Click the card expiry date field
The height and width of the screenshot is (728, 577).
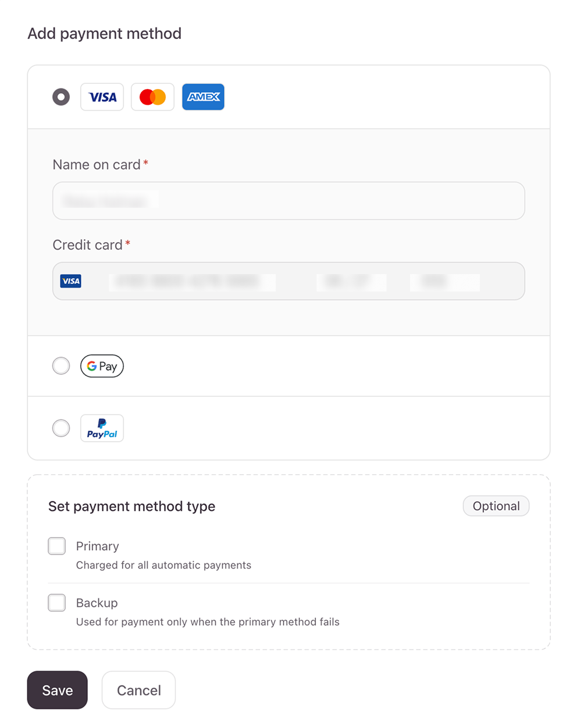tap(351, 282)
